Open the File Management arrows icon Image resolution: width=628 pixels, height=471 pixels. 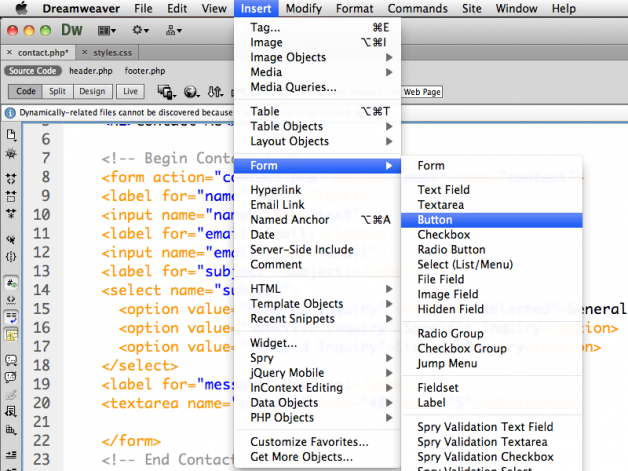[x=215, y=92]
